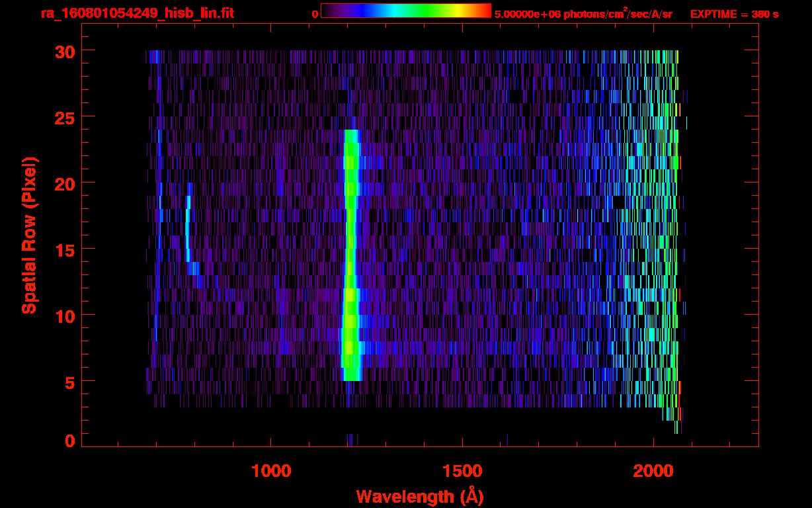Click the spatial row tick label 0
The width and height of the screenshot is (812, 508).
[x=69, y=441]
